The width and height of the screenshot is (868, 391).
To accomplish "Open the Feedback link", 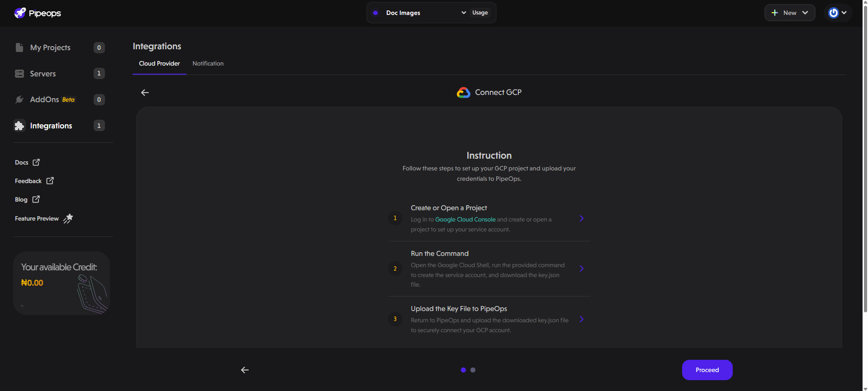I will click(28, 181).
